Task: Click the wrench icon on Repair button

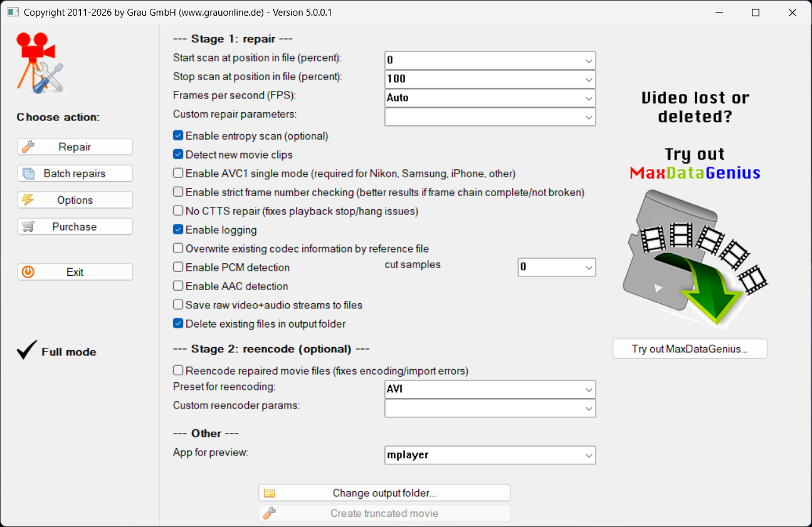Action: [27, 147]
